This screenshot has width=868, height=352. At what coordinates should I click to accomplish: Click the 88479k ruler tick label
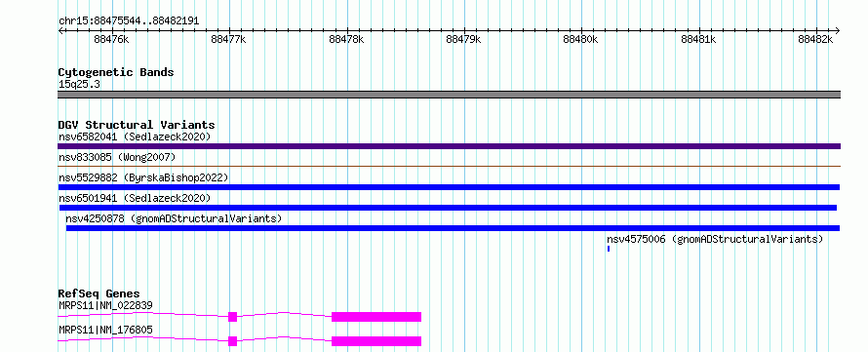[464, 39]
